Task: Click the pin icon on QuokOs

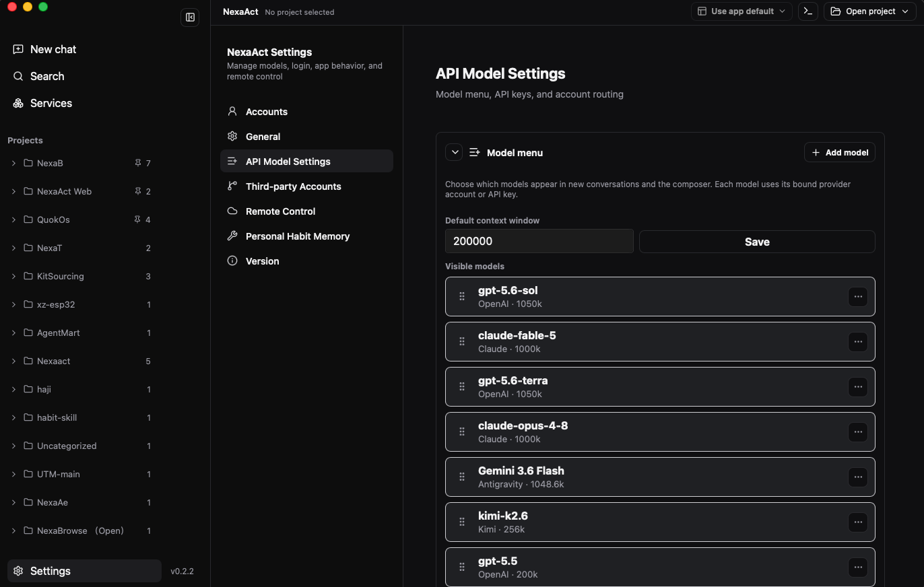Action: point(137,219)
